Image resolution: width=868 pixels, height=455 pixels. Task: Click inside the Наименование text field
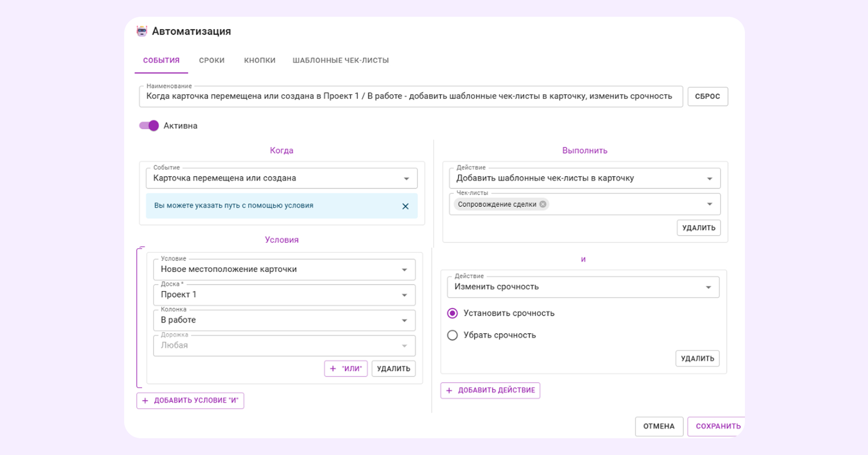(391, 96)
